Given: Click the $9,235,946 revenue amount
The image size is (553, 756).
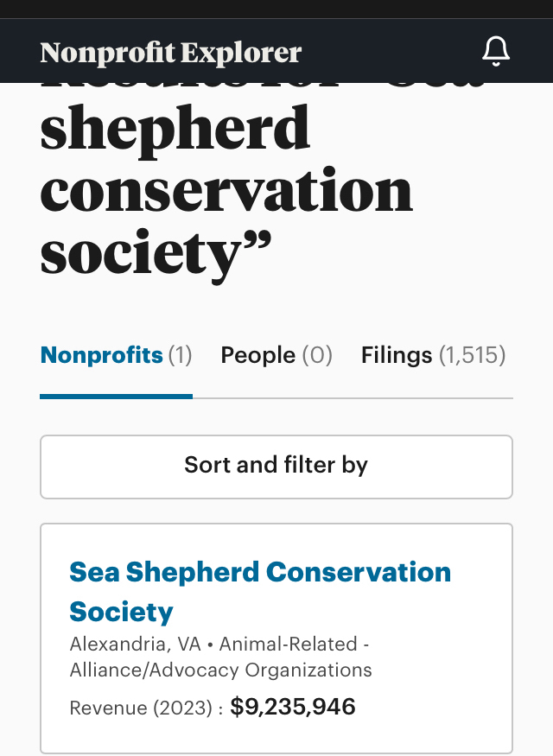Looking at the screenshot, I should [293, 707].
